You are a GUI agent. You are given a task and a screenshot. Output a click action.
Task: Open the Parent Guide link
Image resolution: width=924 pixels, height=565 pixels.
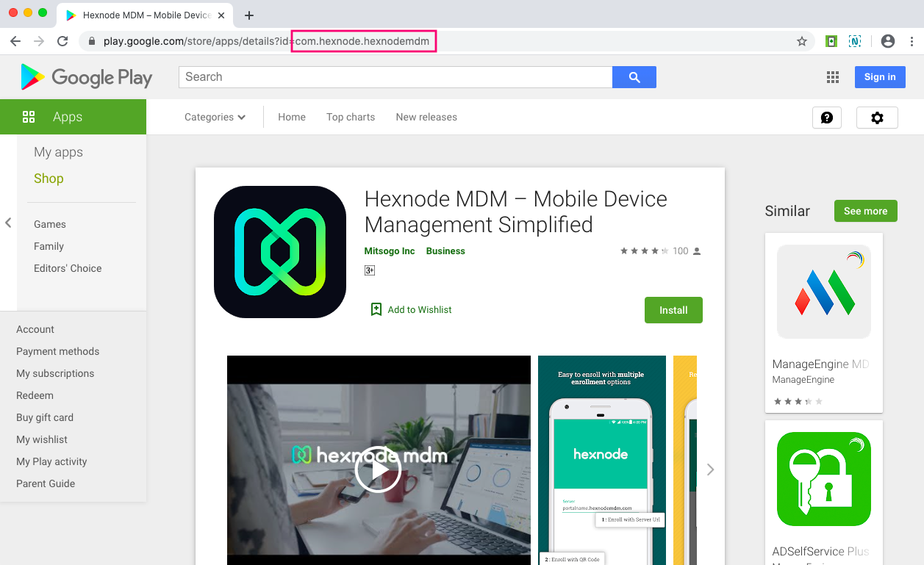(46, 483)
